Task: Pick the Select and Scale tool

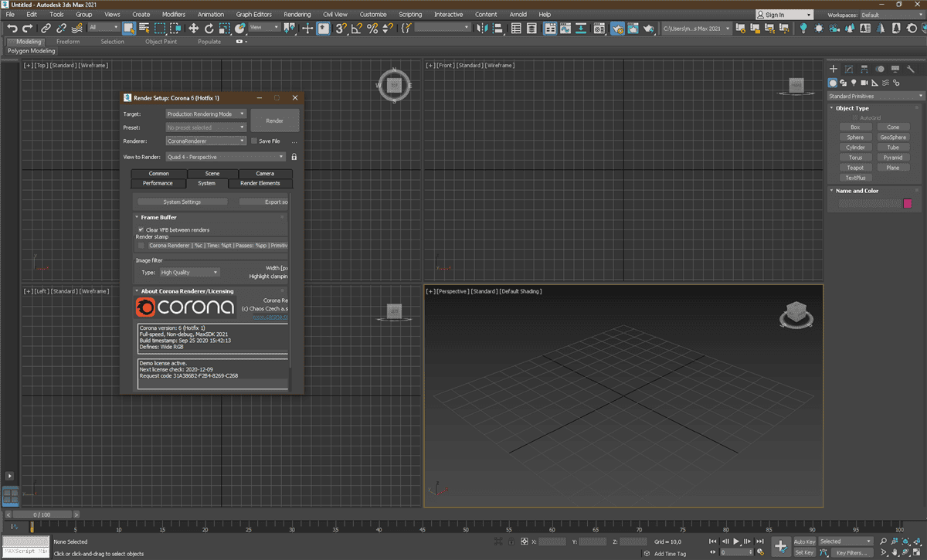Action: coord(224,28)
